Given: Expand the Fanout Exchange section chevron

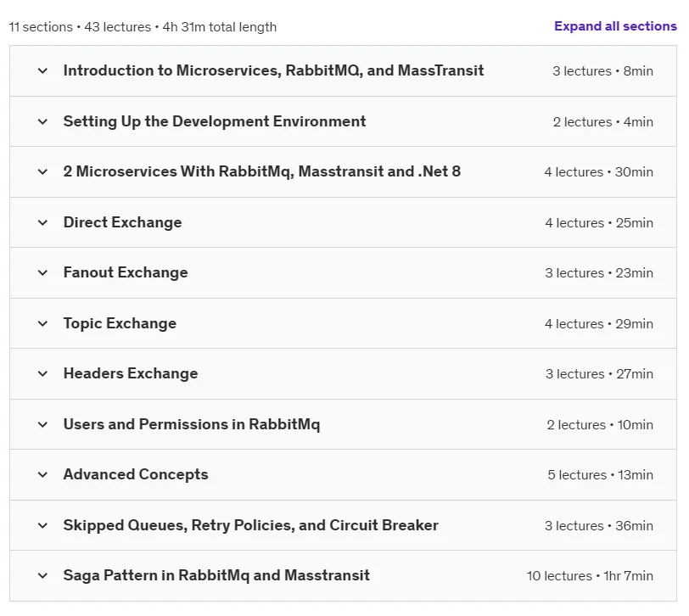Looking at the screenshot, I should [x=42, y=273].
